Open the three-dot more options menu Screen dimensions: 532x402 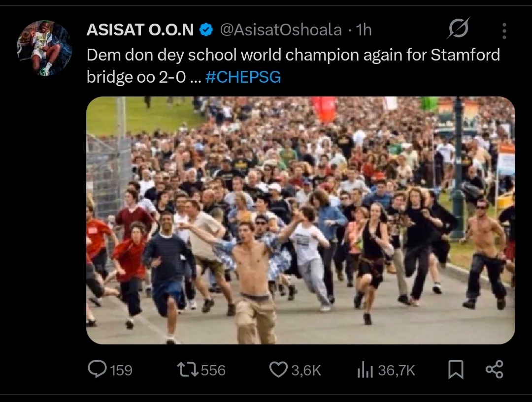tap(504, 31)
